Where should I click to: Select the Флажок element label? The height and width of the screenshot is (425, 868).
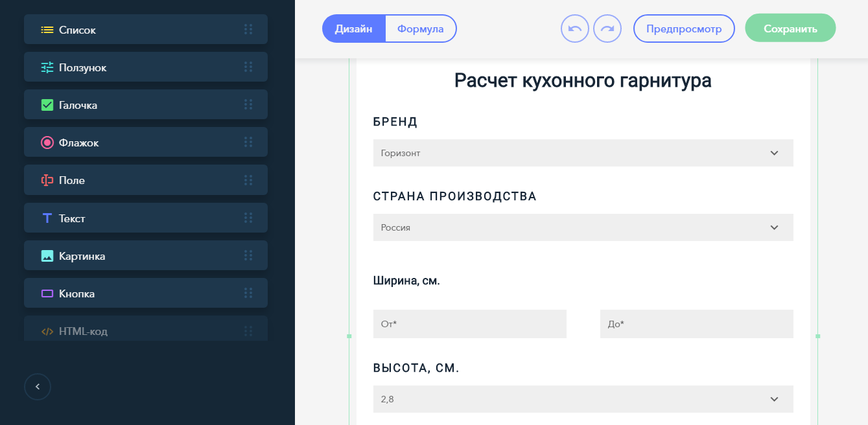tap(78, 143)
